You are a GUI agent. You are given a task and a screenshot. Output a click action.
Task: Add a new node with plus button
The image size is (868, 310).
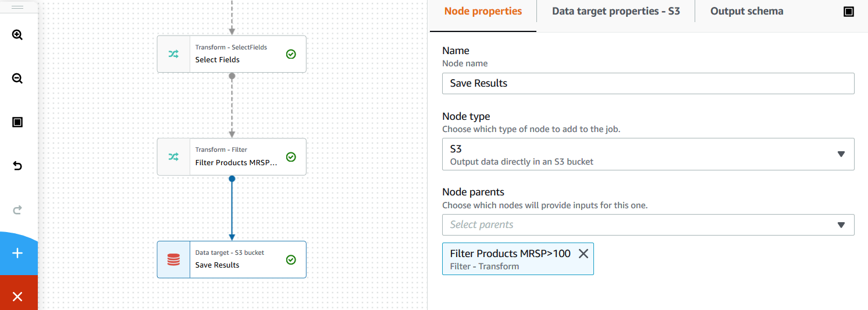click(17, 253)
